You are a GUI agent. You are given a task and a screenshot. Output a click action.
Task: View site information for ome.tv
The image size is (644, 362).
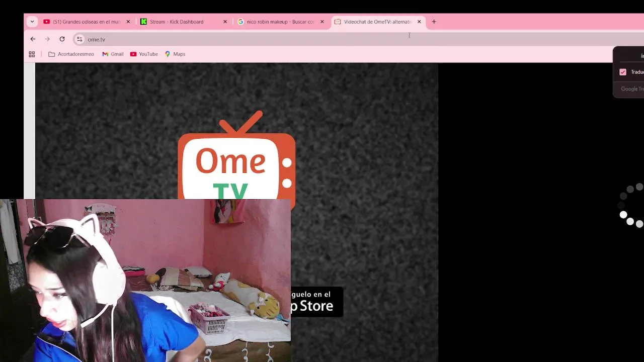(x=79, y=39)
